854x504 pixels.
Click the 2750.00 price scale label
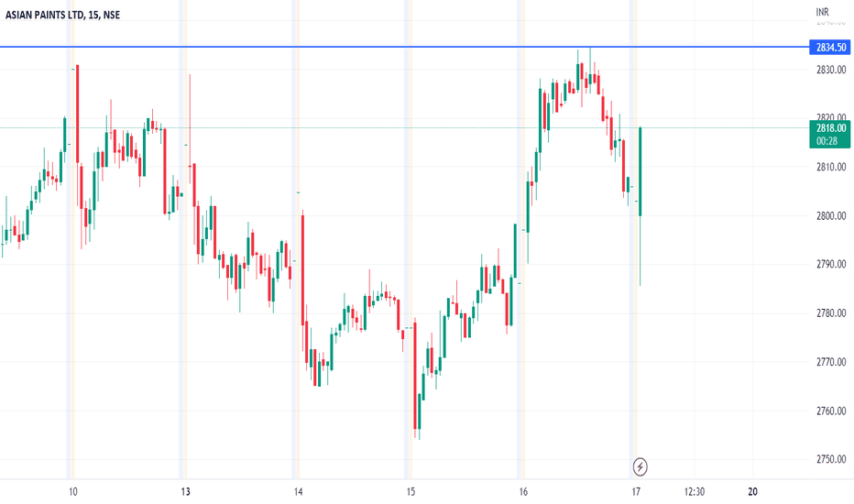(831, 459)
